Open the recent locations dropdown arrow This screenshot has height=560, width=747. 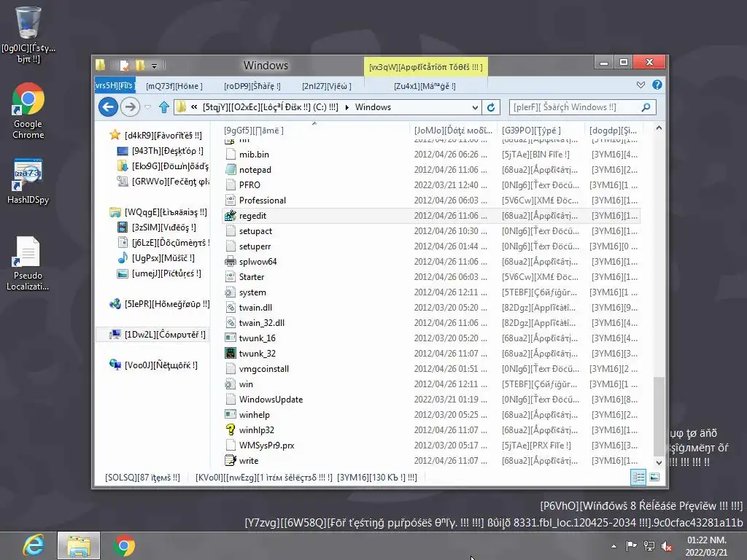pyautogui.click(x=147, y=107)
